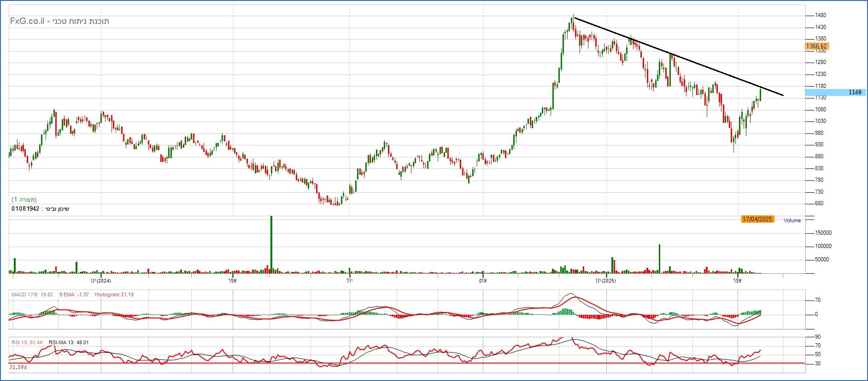Click the stock name label 01081942
Viewport: 868px width, 381px height.
(x=41, y=209)
